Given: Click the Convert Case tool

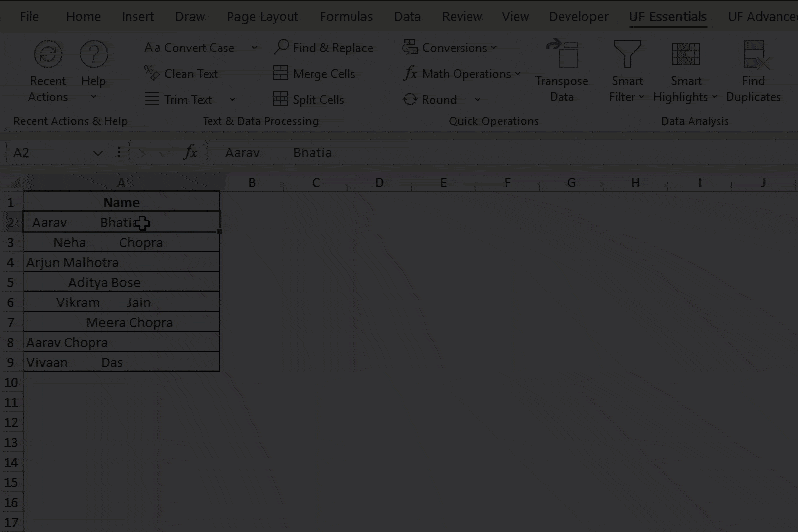Looking at the screenshot, I should pos(189,48).
